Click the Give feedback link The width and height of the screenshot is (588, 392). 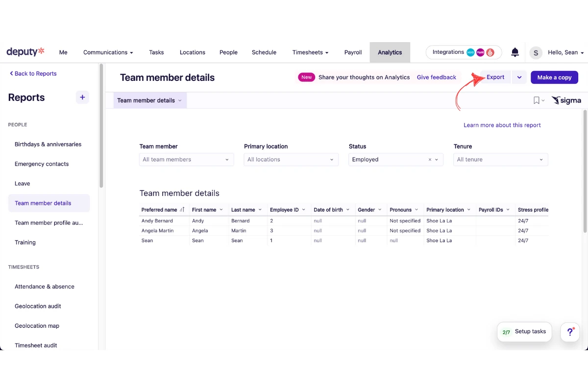437,77
